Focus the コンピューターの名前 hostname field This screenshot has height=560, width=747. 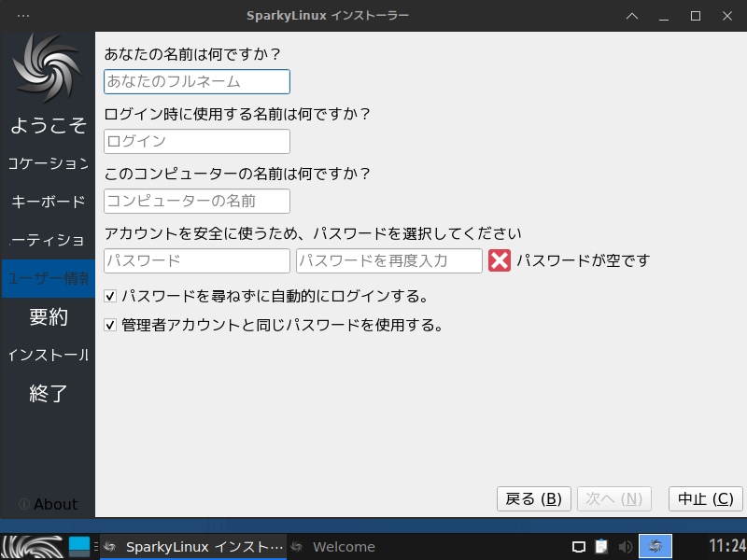tap(197, 201)
